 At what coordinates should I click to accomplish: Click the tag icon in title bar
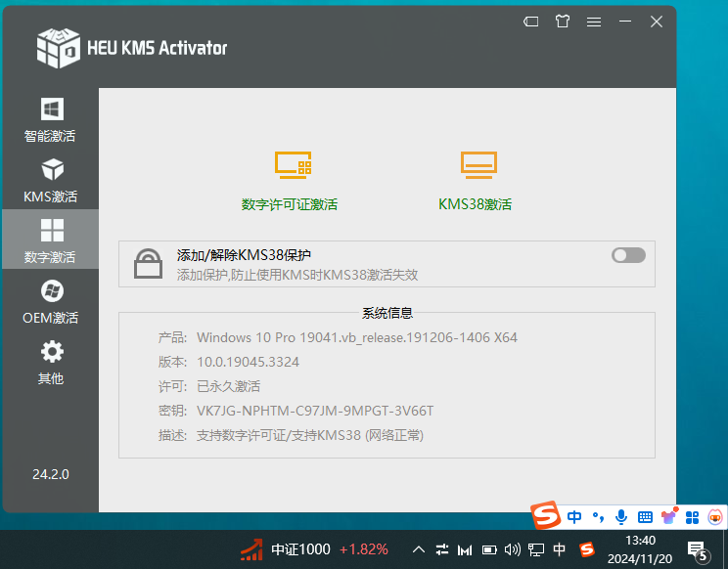coord(530,22)
